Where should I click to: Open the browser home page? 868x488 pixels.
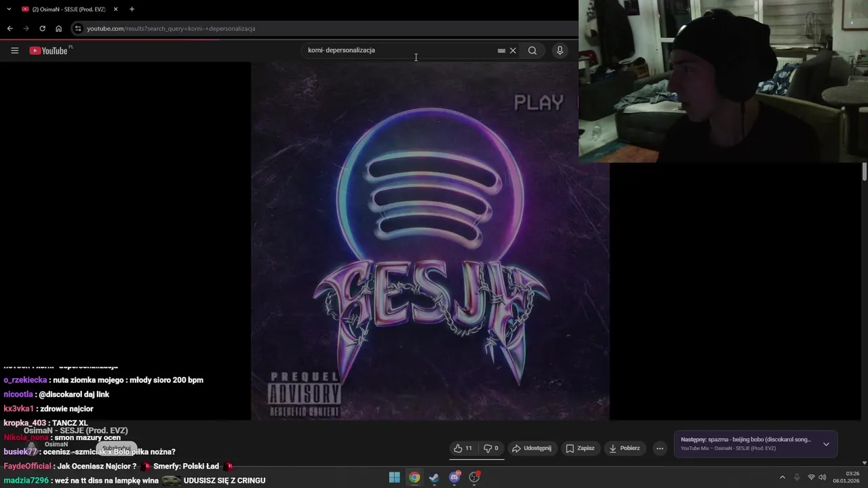click(x=58, y=28)
